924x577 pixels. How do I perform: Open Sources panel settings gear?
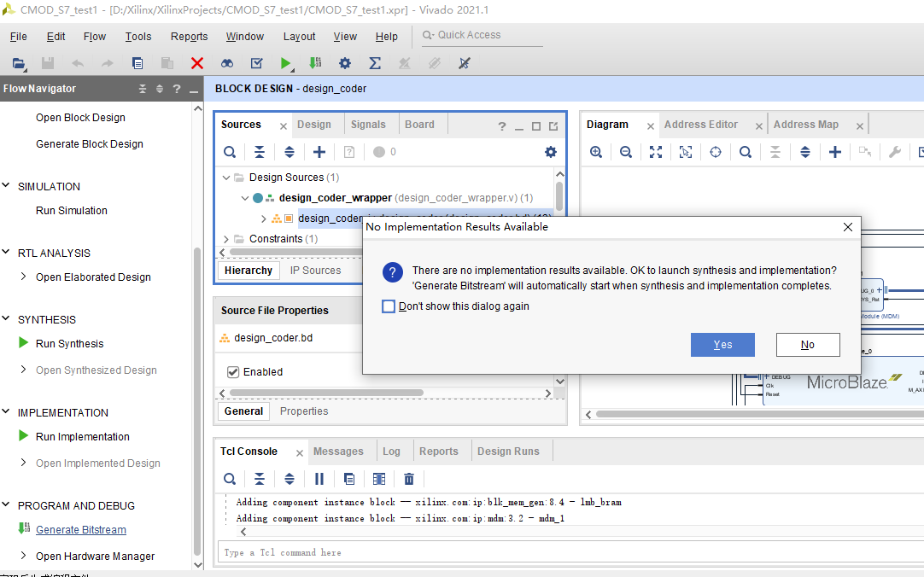(x=551, y=153)
